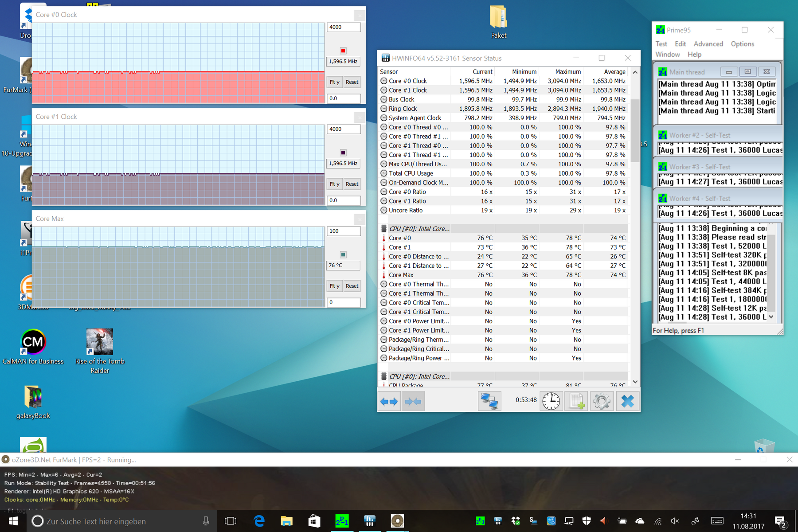Open the Prime95 Test menu

coord(661,44)
